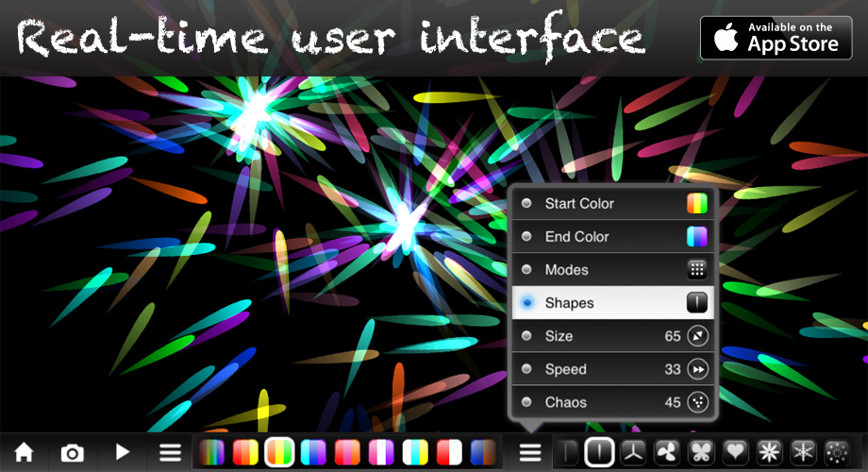Open the End Color menu row
The image size is (868, 472).
coord(613,237)
